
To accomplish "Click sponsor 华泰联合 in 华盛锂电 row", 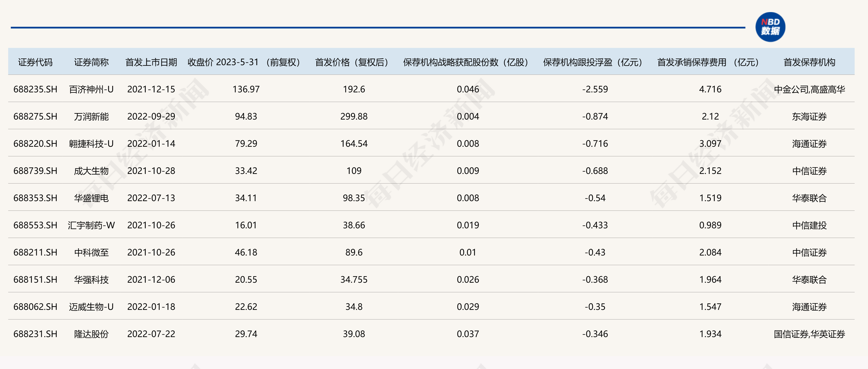I will (809, 198).
